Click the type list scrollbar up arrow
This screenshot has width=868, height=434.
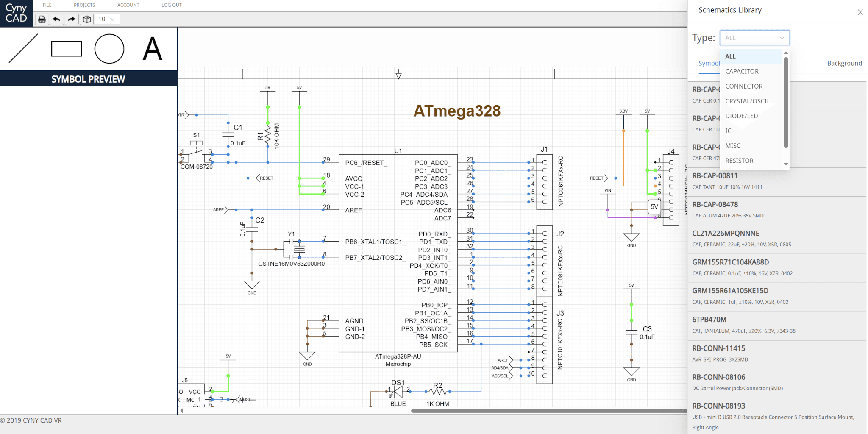786,53
